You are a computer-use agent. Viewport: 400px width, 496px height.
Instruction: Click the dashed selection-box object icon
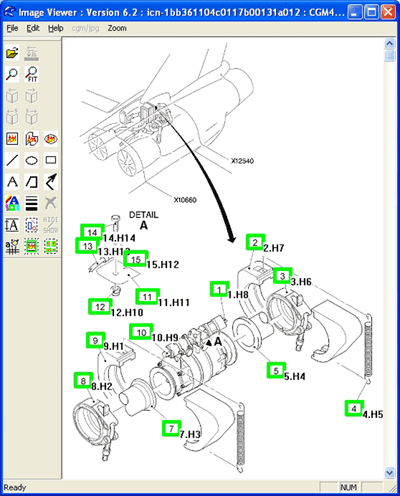click(x=32, y=225)
